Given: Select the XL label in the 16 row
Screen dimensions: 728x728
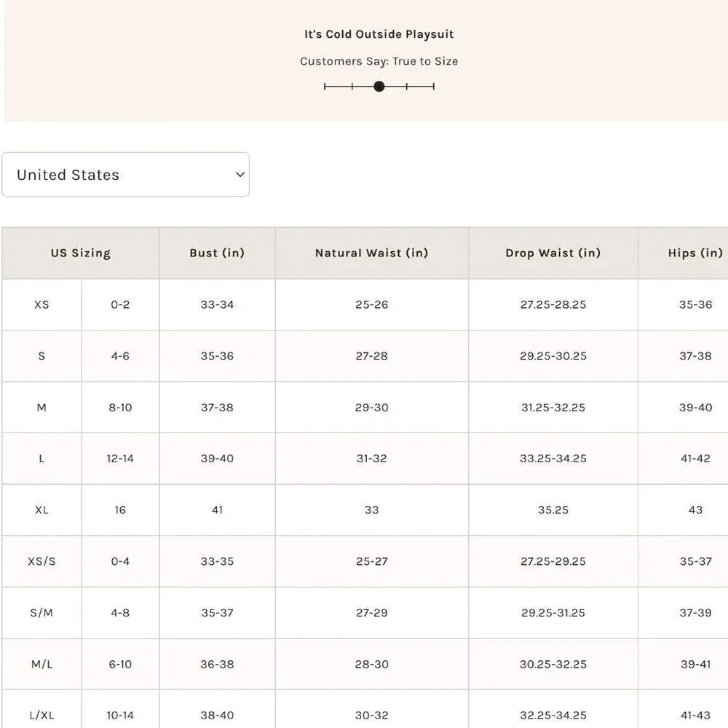Looking at the screenshot, I should tap(41, 510).
